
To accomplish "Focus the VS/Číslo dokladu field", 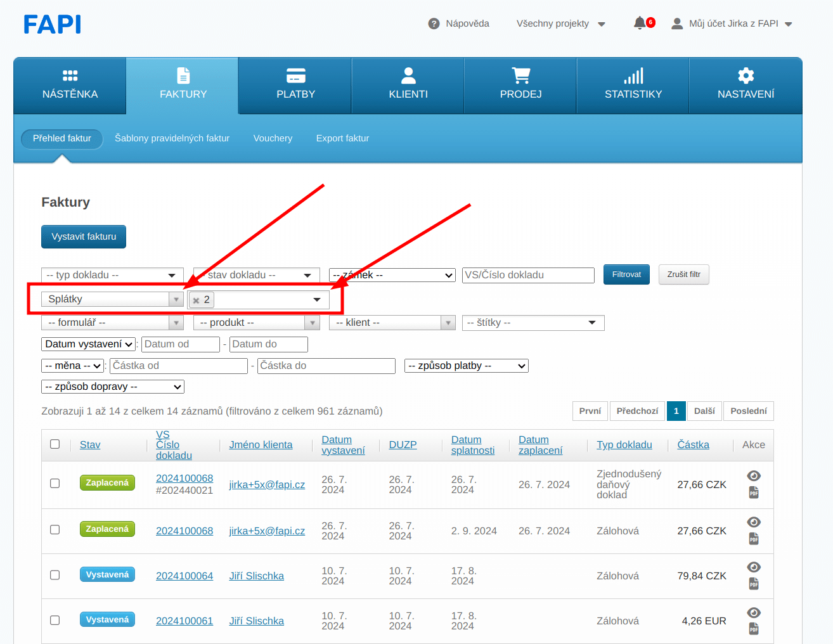I will tap(528, 275).
